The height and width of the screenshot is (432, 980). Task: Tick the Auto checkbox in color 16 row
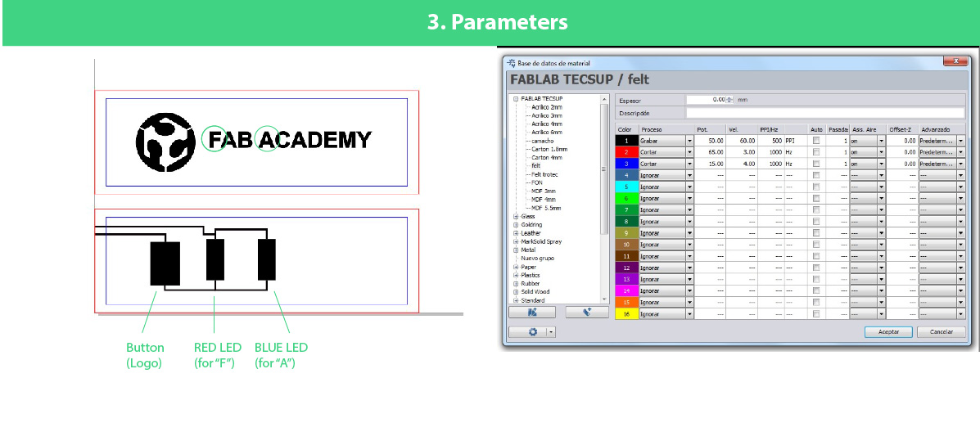click(x=815, y=314)
